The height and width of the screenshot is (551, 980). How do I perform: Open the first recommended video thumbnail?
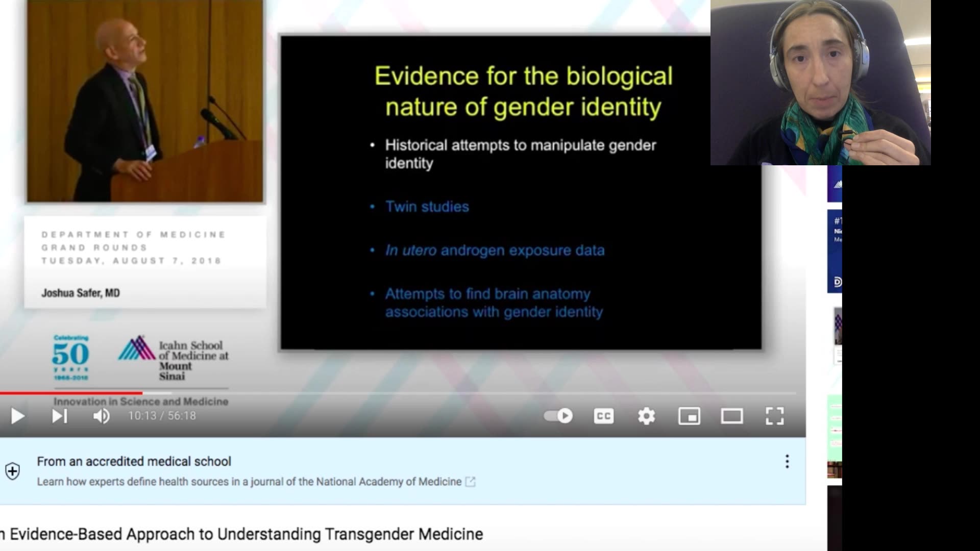point(835,184)
